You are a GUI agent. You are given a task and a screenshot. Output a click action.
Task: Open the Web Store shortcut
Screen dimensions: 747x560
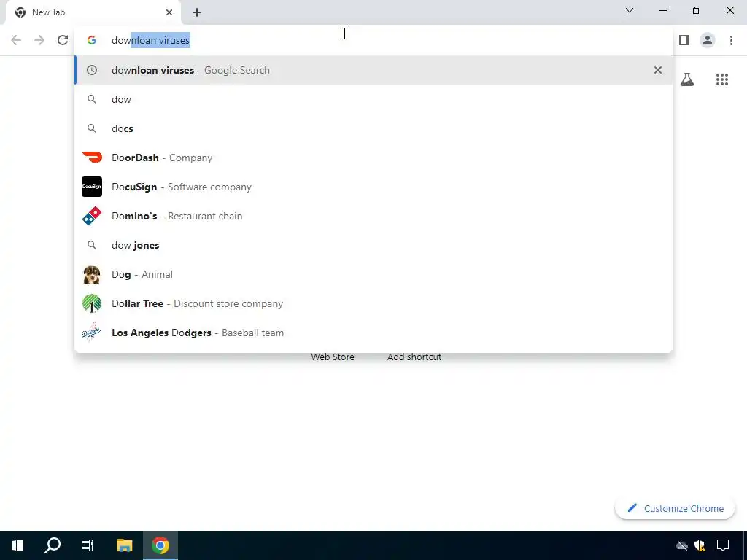(333, 357)
